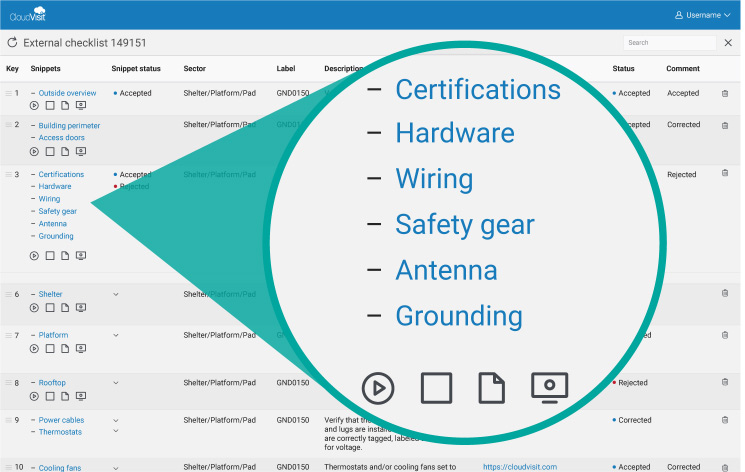
Task: Delete the Platform row via trash icon
Action: 725,335
